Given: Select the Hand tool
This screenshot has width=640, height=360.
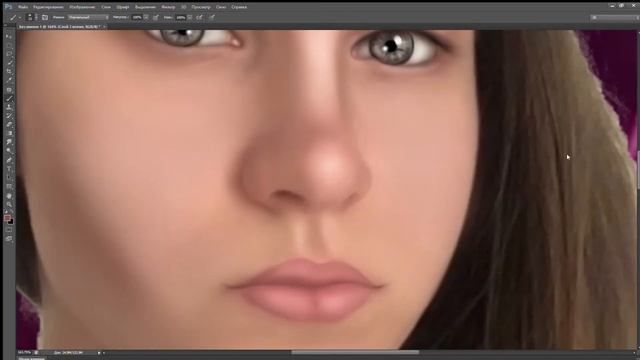Looking at the screenshot, I should pyautogui.click(x=9, y=196).
